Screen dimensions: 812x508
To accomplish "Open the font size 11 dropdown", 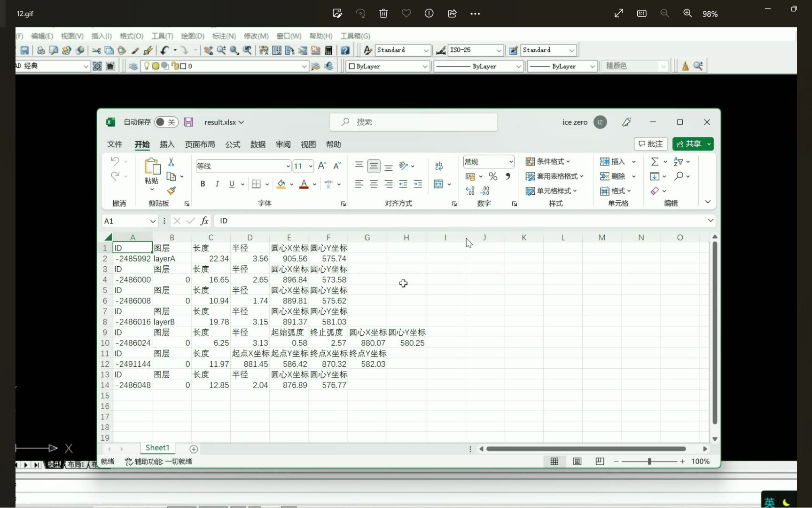I will (x=311, y=166).
